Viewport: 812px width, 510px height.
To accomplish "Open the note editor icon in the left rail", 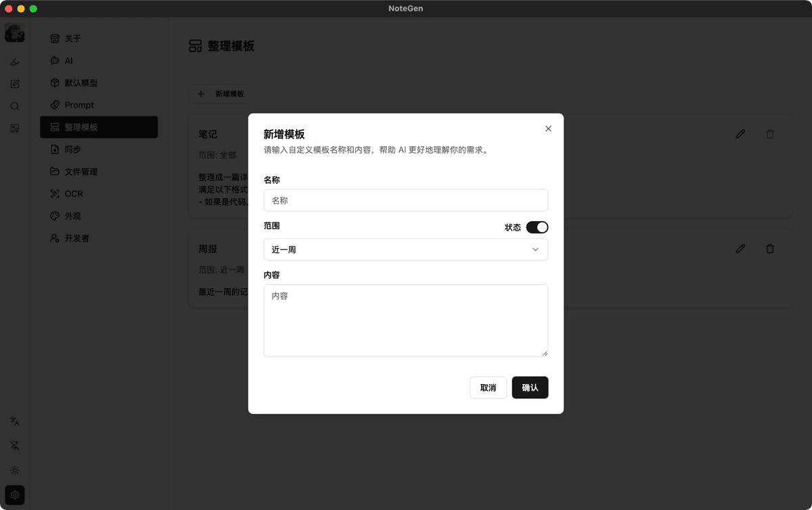I will (x=14, y=83).
